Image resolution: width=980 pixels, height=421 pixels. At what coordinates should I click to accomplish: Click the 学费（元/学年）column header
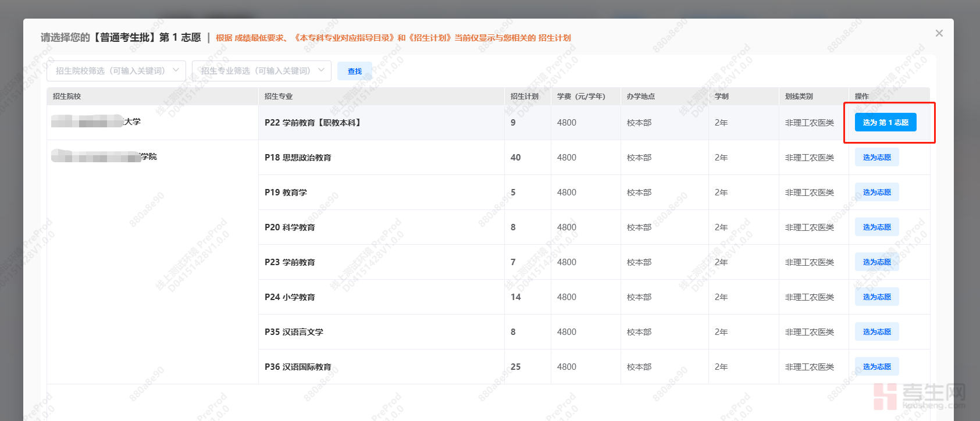tap(581, 97)
